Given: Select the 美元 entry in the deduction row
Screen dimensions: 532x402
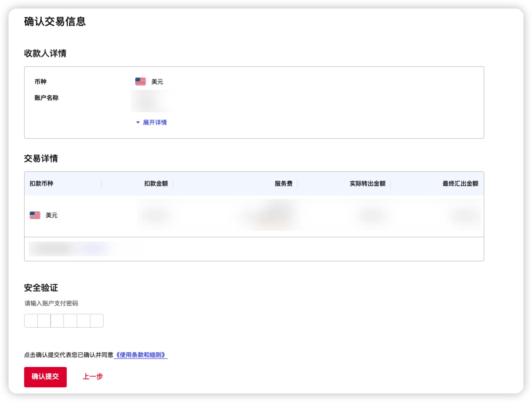Looking at the screenshot, I should point(52,215).
